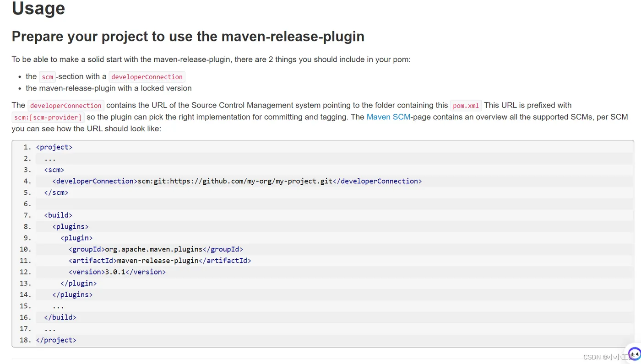Click the locked version bullet item
The width and height of the screenshot is (641, 364).
click(x=109, y=88)
